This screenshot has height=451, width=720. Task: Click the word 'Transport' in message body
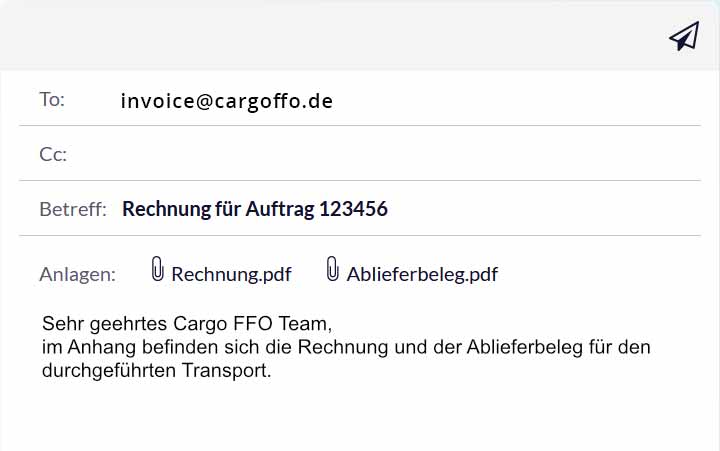pyautogui.click(x=229, y=371)
